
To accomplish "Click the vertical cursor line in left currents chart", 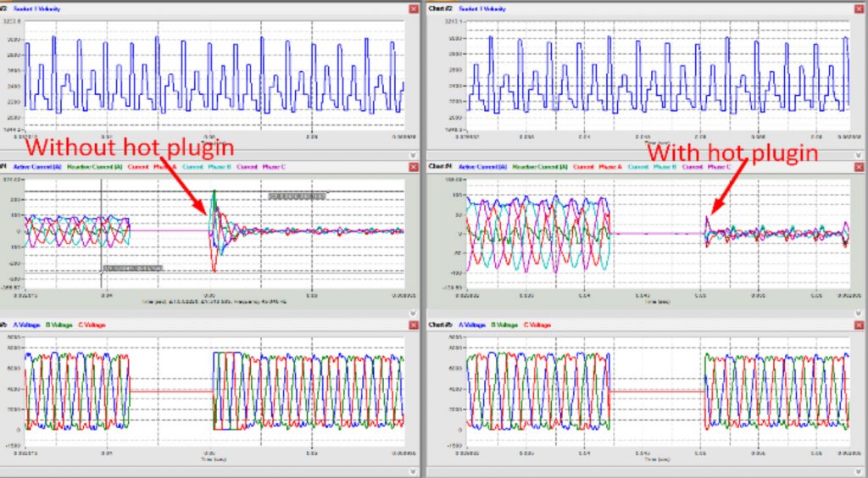I will coord(102,232).
